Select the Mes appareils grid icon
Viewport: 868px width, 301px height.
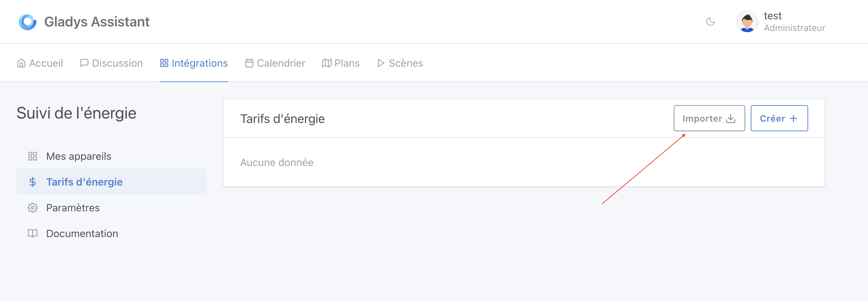33,156
